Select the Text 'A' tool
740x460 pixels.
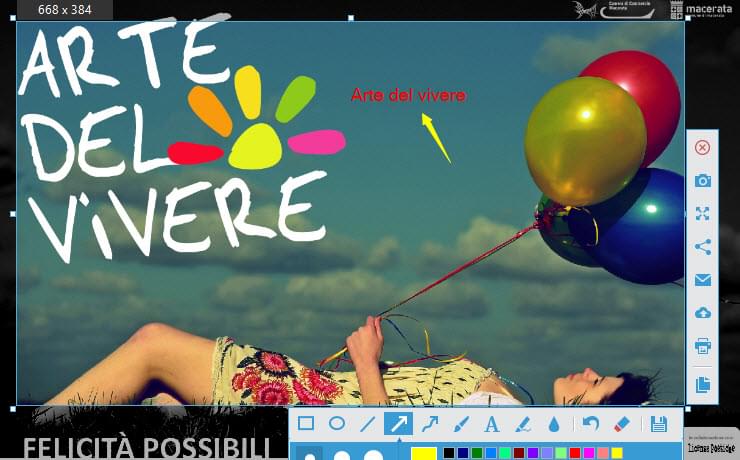tap(492, 424)
